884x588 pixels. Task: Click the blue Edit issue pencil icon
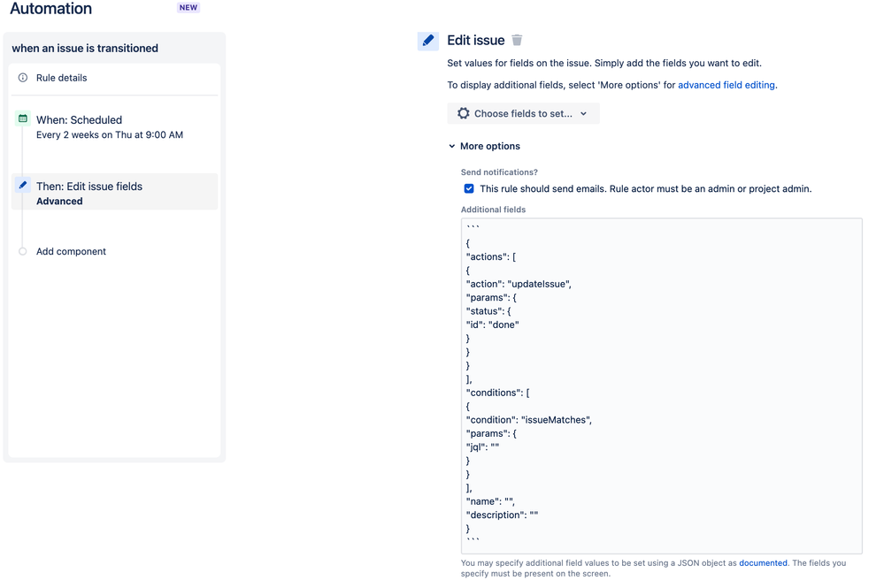pyautogui.click(x=428, y=41)
